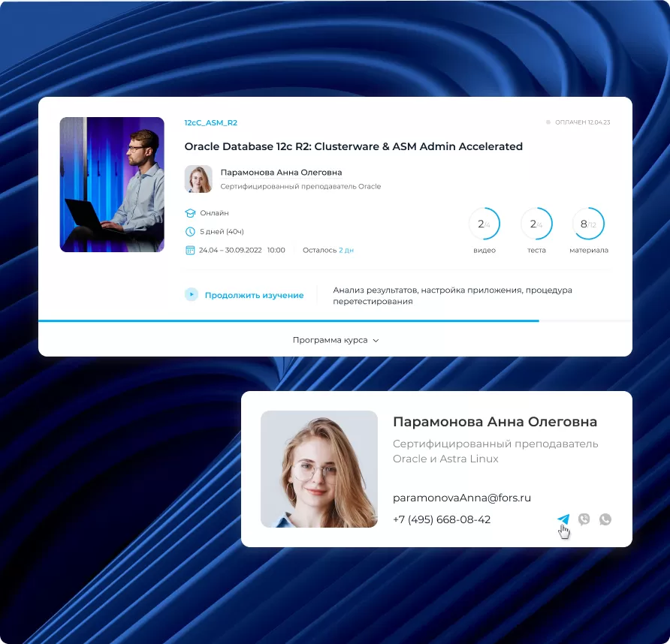
Task: Click large teacher photo in contact card
Action: [x=319, y=469]
